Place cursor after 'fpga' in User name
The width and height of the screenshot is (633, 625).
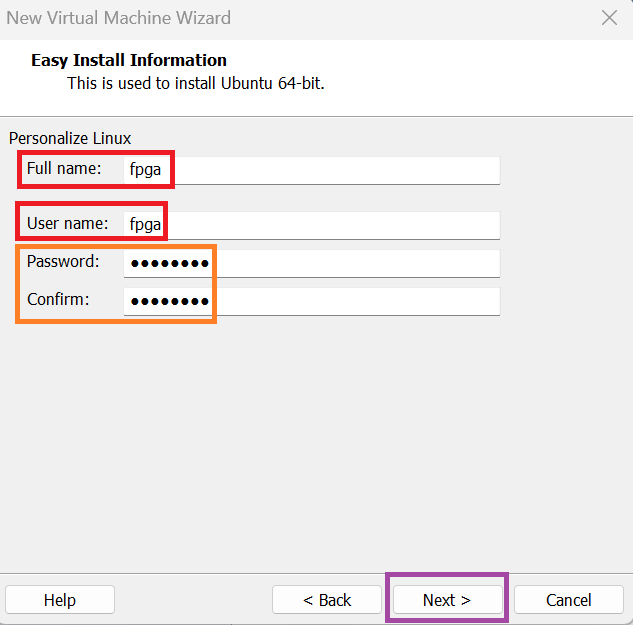[x=162, y=224]
